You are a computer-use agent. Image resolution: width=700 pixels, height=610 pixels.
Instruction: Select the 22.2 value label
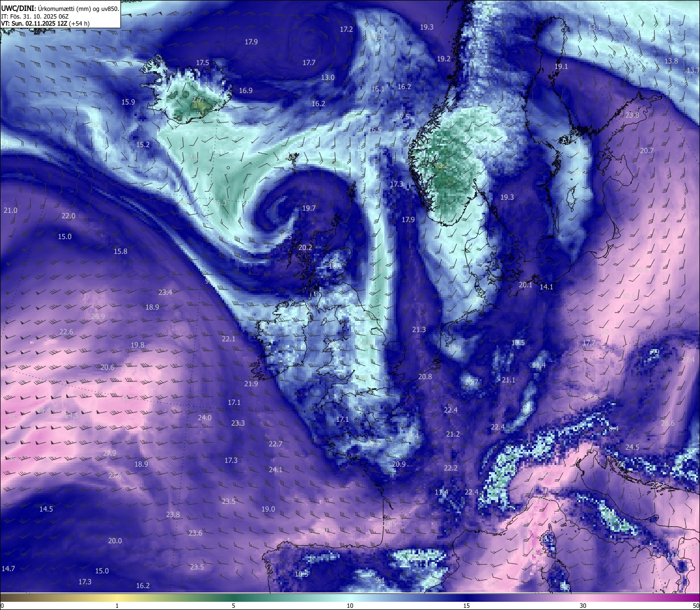[x=451, y=468]
